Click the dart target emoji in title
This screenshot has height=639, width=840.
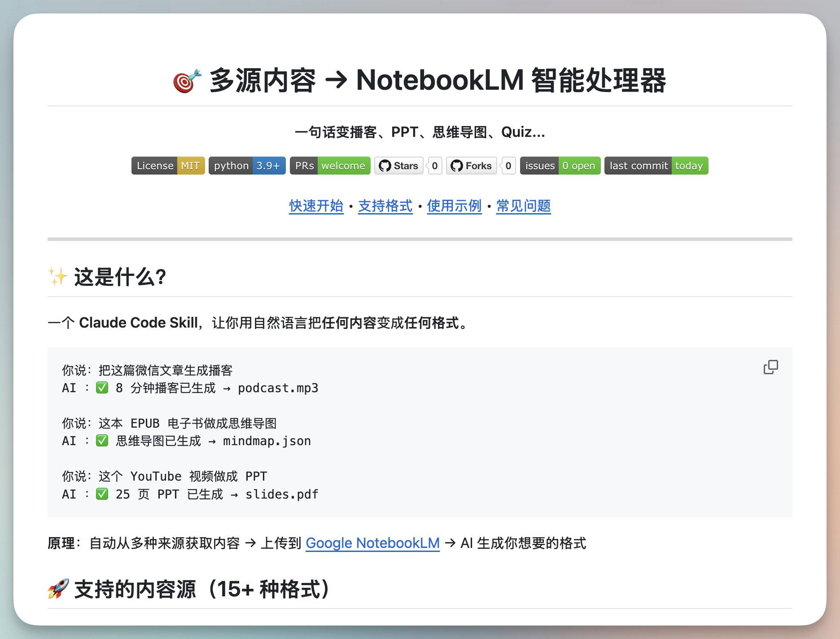pyautogui.click(x=187, y=81)
